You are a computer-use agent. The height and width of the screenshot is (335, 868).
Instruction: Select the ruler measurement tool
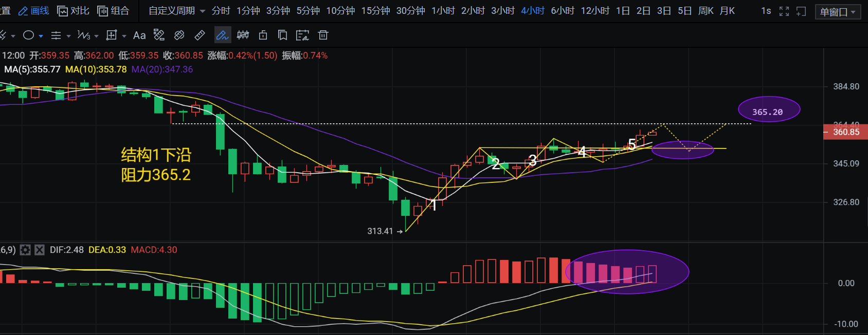(x=200, y=35)
